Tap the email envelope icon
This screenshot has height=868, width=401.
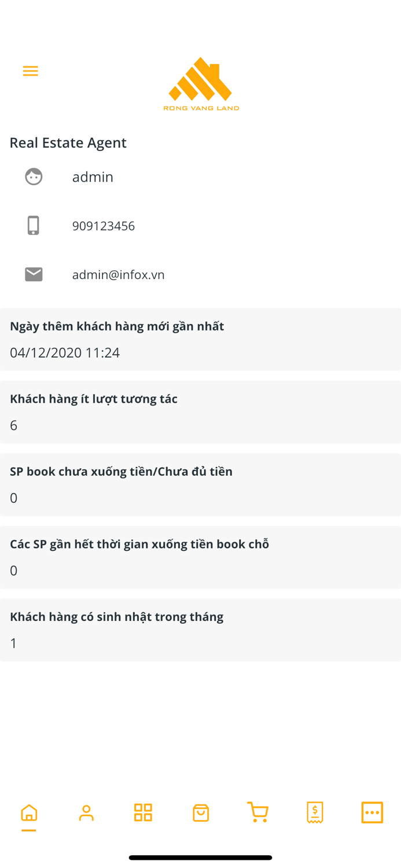click(34, 274)
